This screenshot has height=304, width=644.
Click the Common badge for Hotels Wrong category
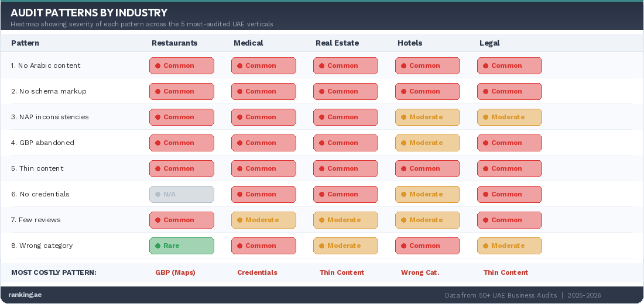click(x=427, y=246)
